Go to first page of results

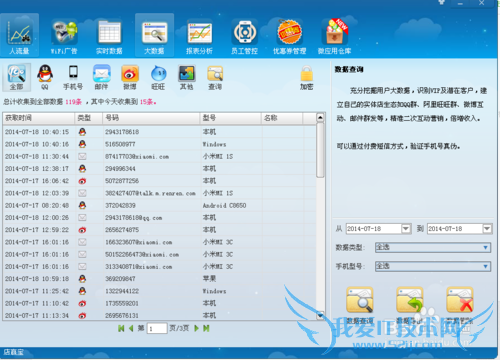click(x=121, y=328)
